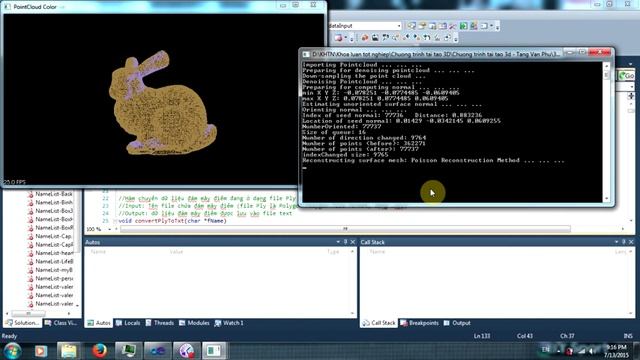Switch to the Threads tab

160,323
